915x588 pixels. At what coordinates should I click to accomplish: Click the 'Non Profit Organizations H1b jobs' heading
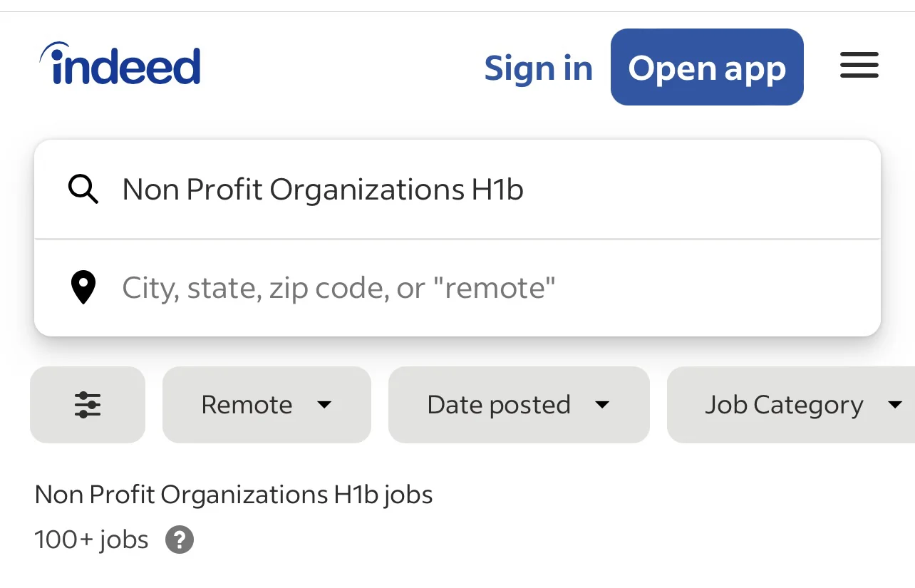pyautogui.click(x=234, y=495)
